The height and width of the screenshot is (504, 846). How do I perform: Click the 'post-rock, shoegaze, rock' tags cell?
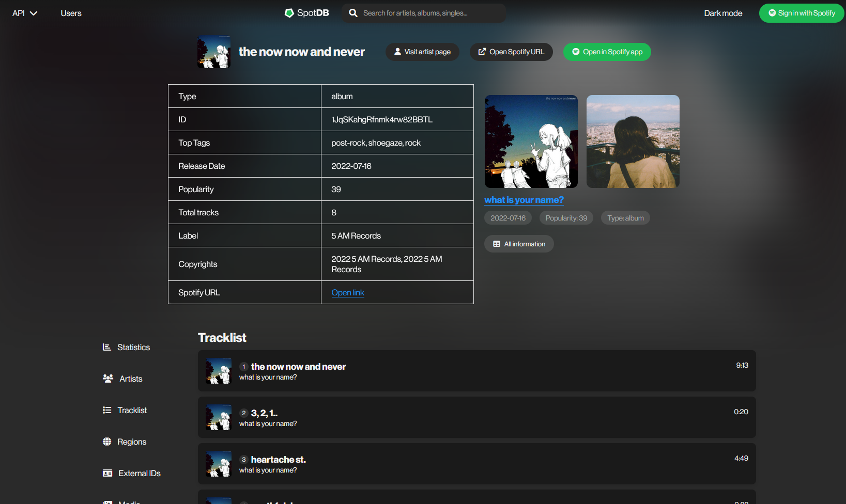(397, 143)
